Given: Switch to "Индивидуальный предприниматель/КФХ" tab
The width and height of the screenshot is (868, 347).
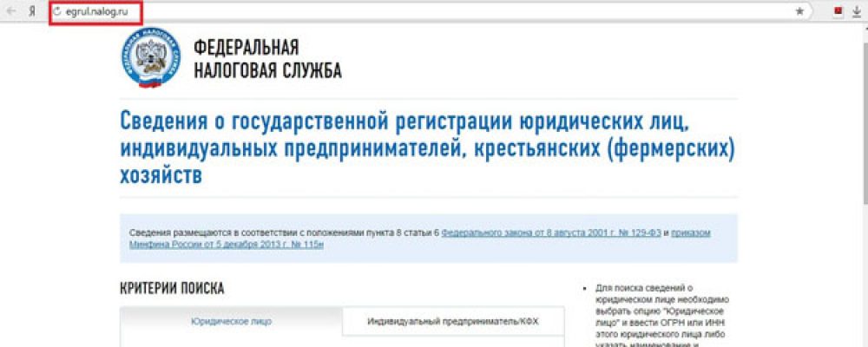Looking at the screenshot, I should coord(453,322).
